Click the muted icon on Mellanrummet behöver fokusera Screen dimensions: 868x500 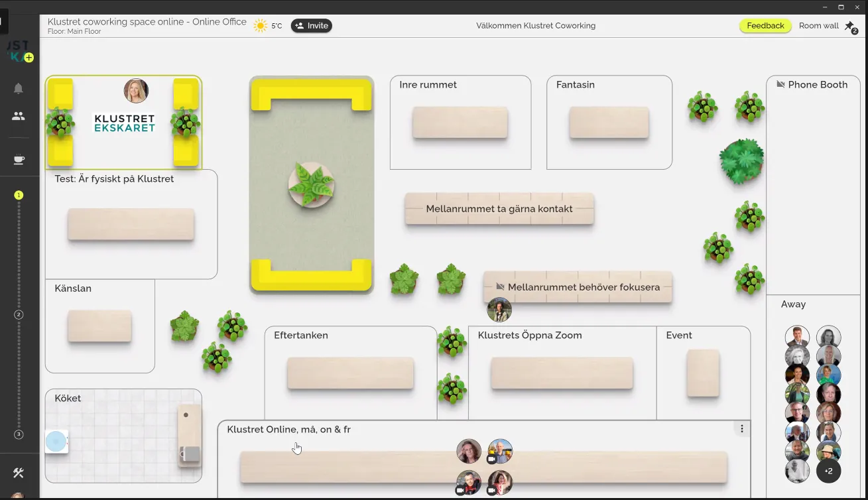coord(501,287)
